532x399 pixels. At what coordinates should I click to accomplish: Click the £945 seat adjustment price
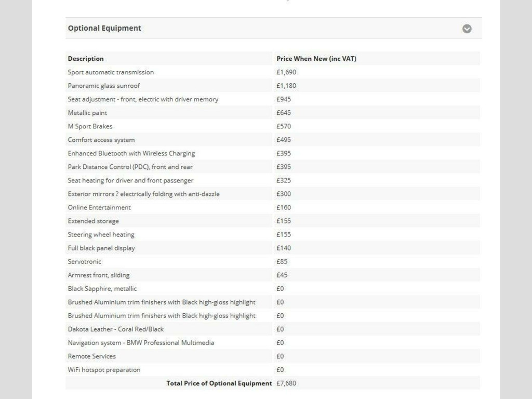pyautogui.click(x=284, y=99)
